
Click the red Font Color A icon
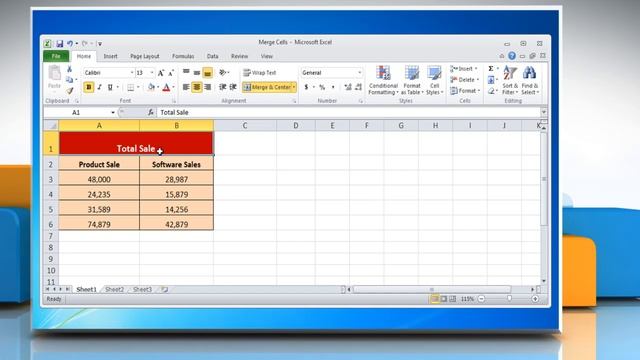(166, 87)
